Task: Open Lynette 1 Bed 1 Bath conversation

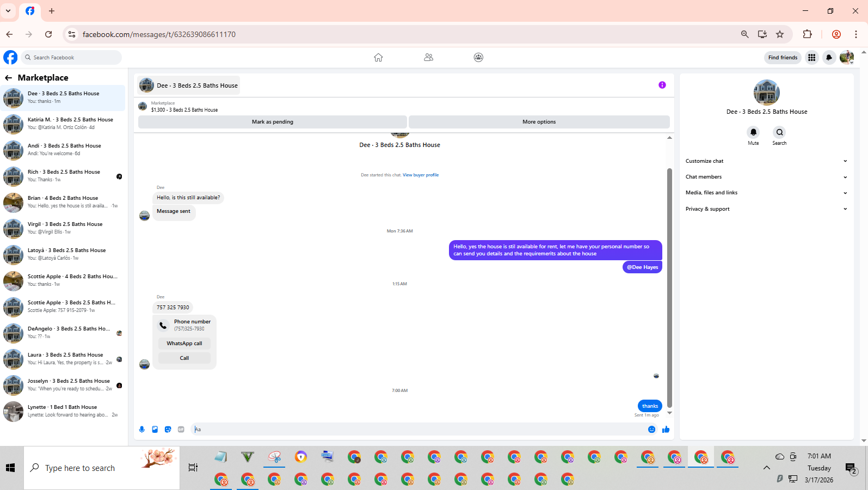Action: [x=63, y=411]
